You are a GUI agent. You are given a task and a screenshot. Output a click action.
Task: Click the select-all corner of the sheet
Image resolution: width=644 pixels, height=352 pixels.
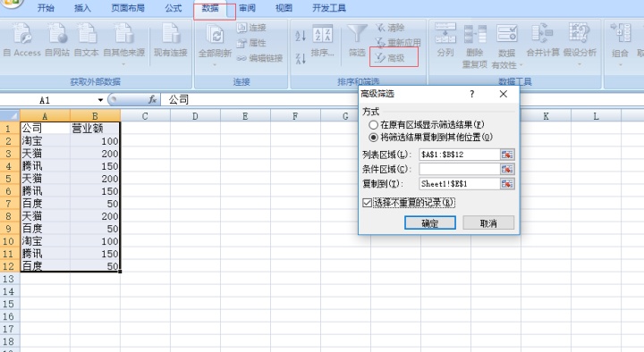(10, 115)
